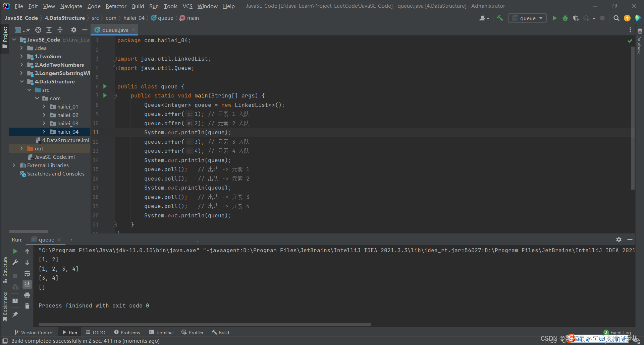Open the wrench settings in Run panel

coord(15,262)
